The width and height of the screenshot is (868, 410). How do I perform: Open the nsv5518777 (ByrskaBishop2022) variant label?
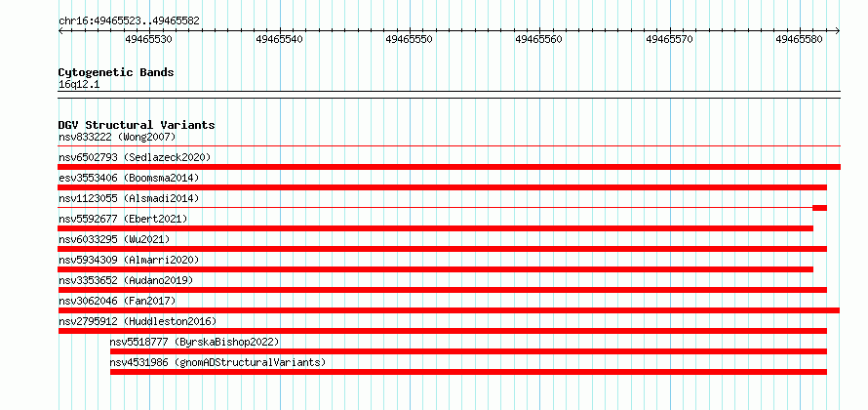pos(194,342)
